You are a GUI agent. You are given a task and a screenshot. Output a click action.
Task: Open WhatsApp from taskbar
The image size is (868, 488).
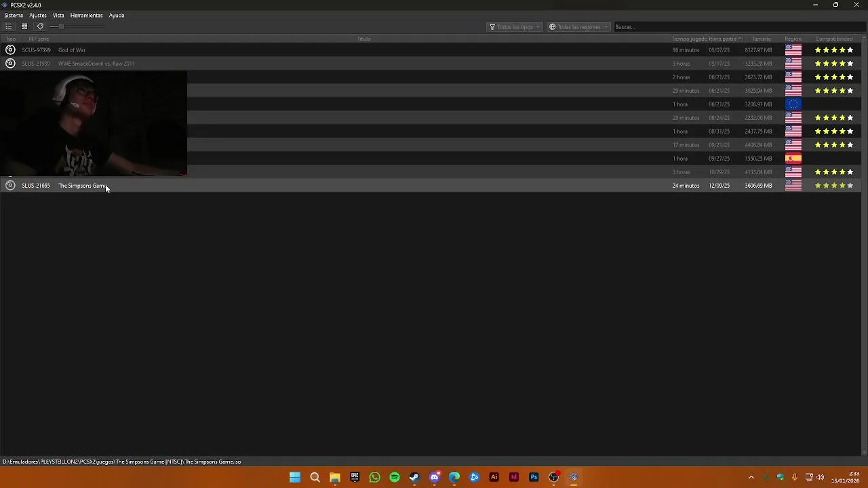click(x=374, y=477)
